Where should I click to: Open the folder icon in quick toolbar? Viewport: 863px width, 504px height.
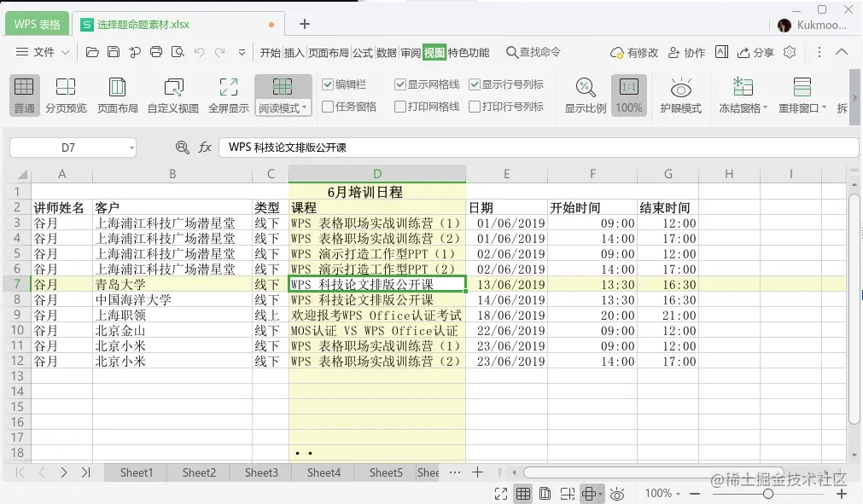click(92, 52)
